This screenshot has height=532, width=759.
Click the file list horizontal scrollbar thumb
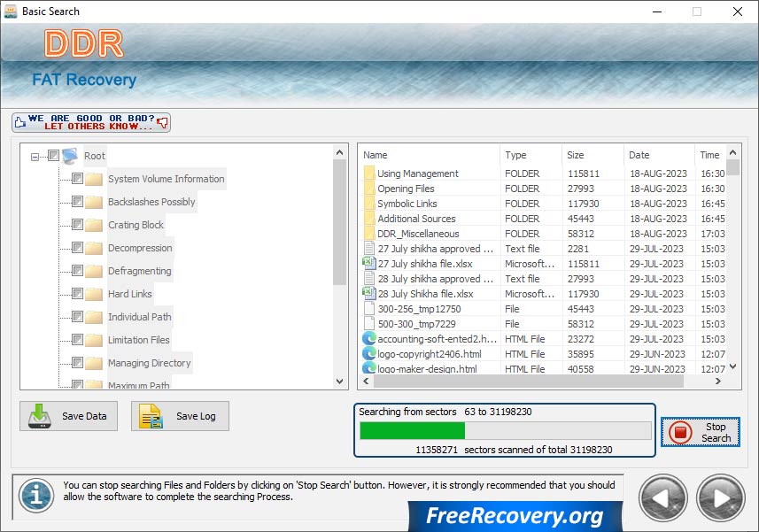click(x=528, y=382)
